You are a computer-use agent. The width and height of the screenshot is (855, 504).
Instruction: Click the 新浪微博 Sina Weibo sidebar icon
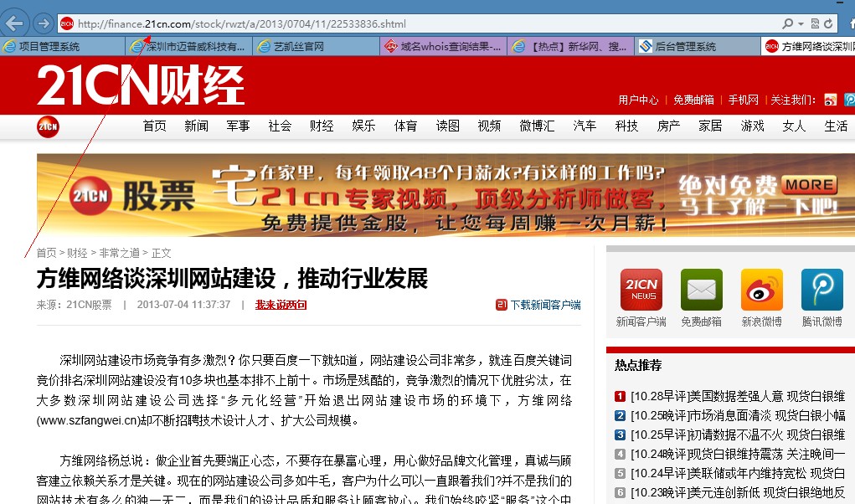(x=761, y=291)
